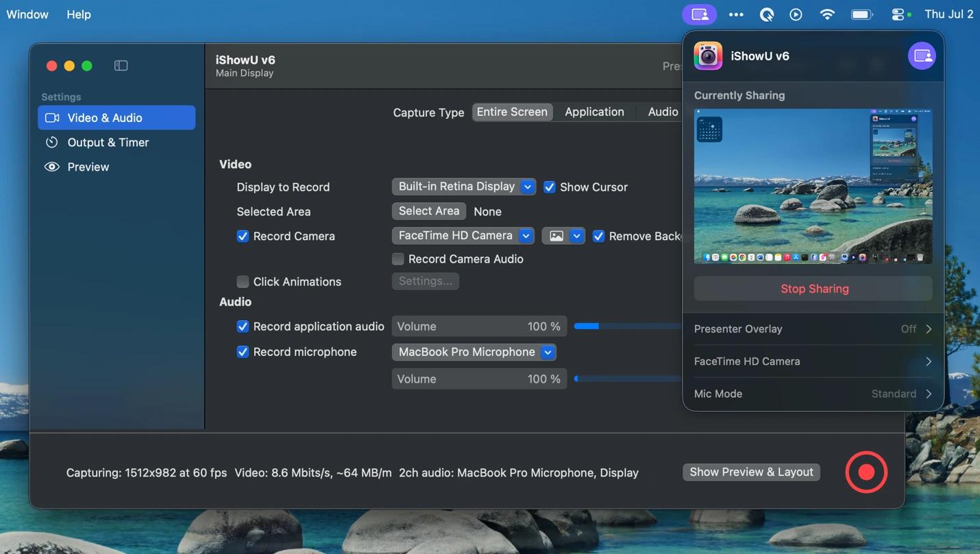Expand FaceTime HD Camera row in popup
Screen dimensions: 980x554
(813, 361)
